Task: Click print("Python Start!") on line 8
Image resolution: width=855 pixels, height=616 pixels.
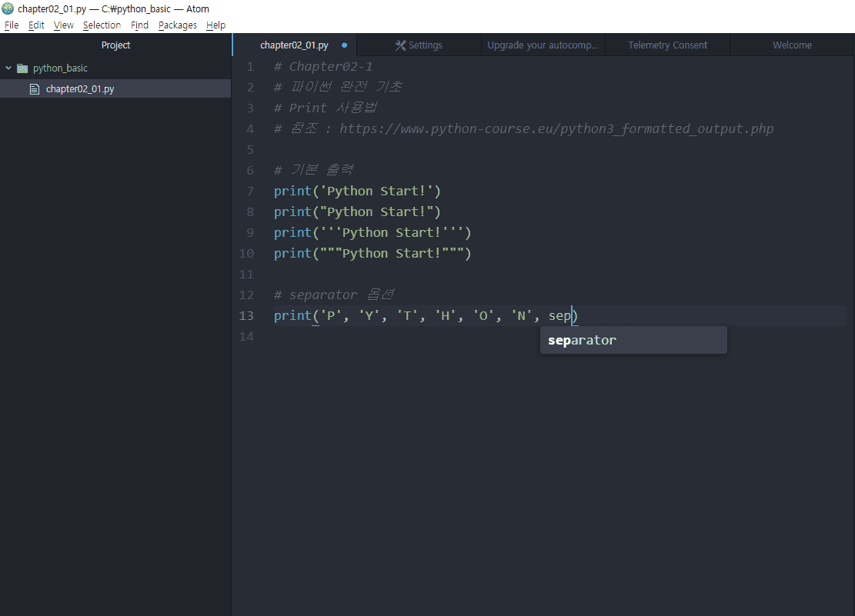Action: (x=357, y=212)
